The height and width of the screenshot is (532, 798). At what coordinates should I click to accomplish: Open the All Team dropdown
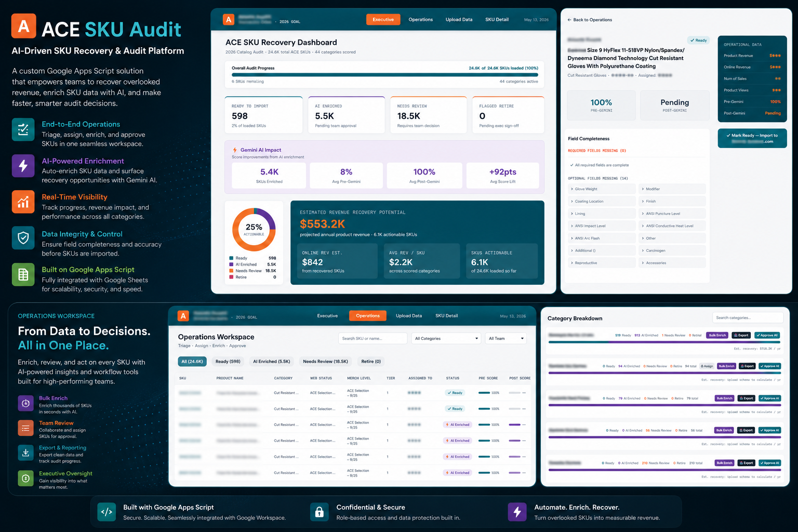(x=506, y=338)
